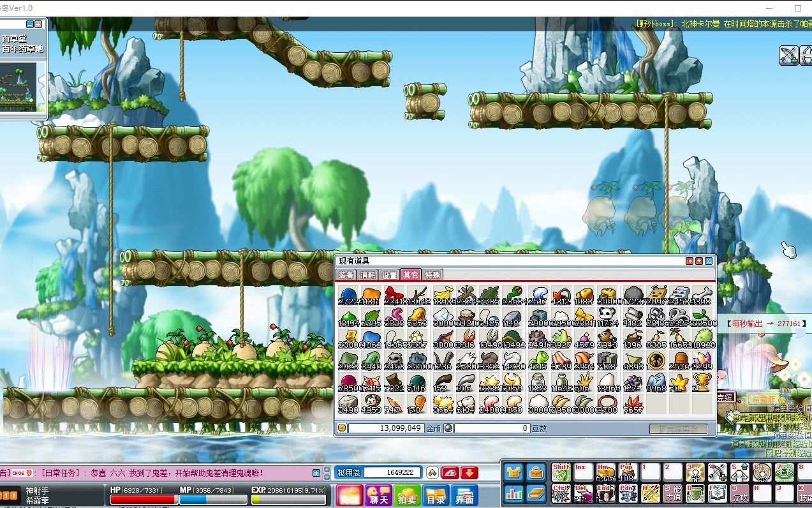Switch to the 特殊 inventory tab
812x508 pixels.
[x=432, y=275]
